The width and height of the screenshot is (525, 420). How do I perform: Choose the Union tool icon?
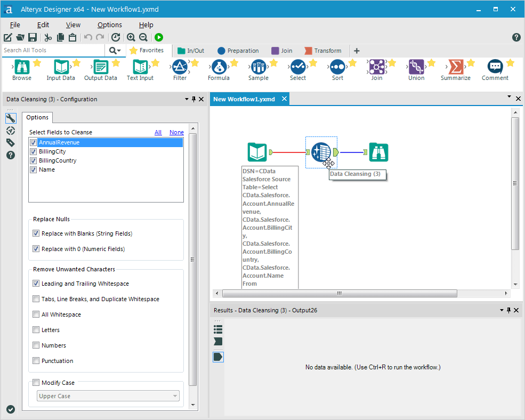coord(416,67)
